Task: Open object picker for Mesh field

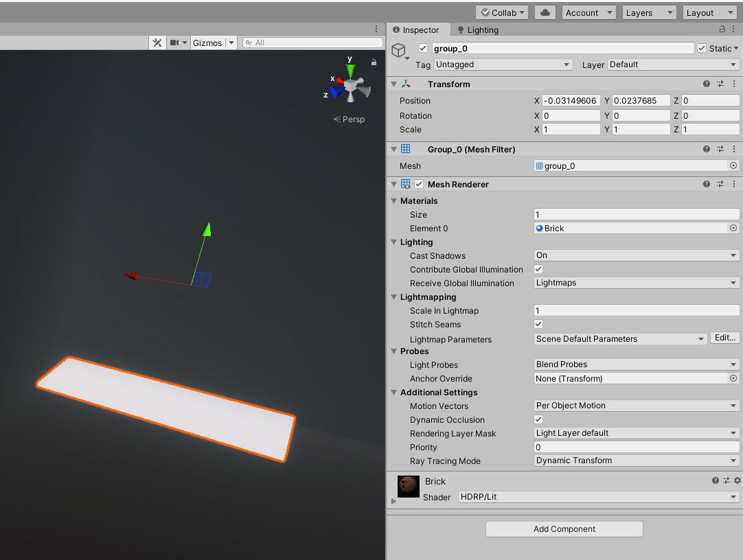Action: 733,165
